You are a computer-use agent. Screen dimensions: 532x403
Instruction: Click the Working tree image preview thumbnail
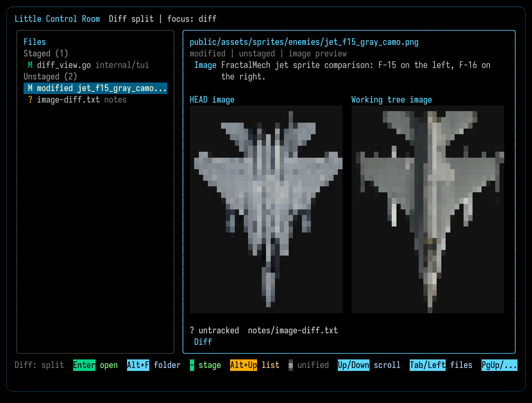click(x=428, y=209)
